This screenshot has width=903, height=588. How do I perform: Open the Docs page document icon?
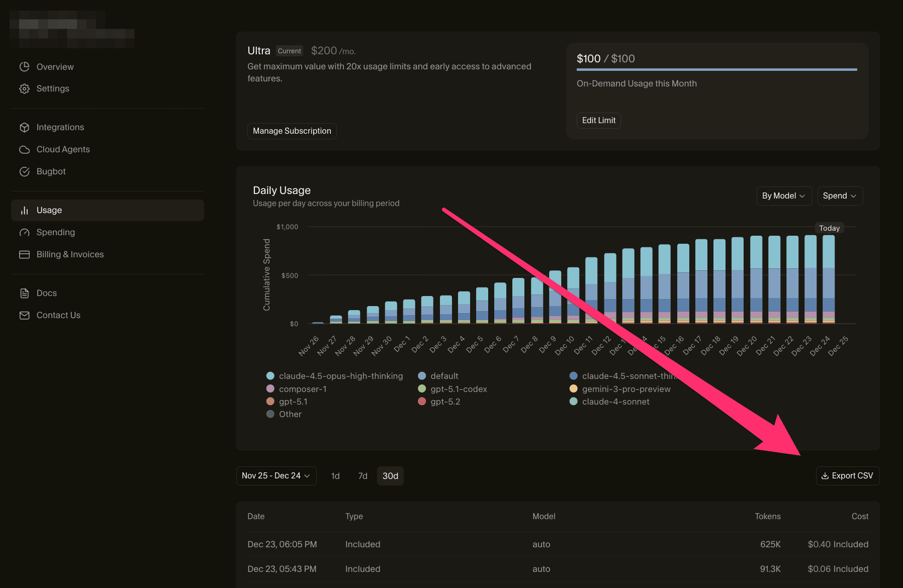[x=24, y=293]
